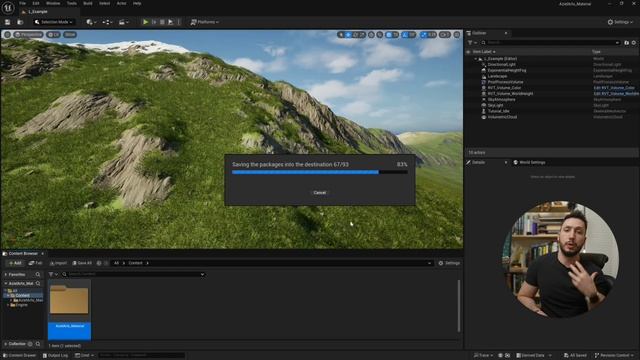
Task: Cancel the saving packages dialog
Action: (x=320, y=193)
